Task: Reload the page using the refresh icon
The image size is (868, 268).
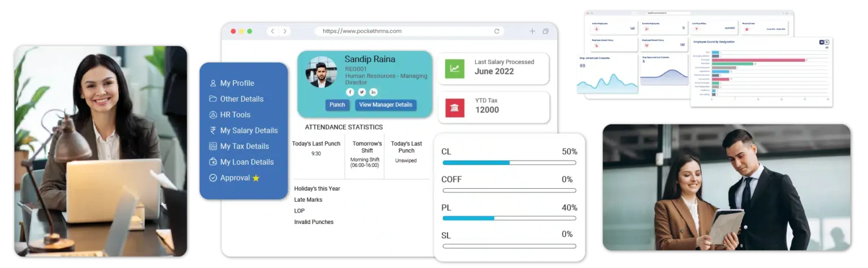Action: [497, 31]
